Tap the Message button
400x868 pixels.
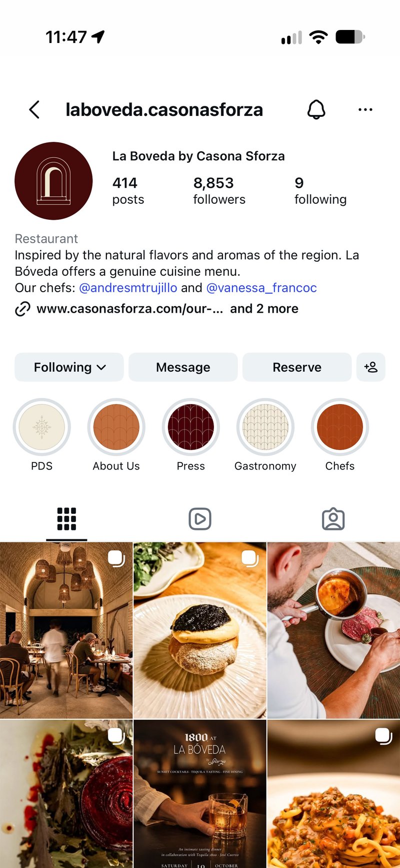(183, 367)
